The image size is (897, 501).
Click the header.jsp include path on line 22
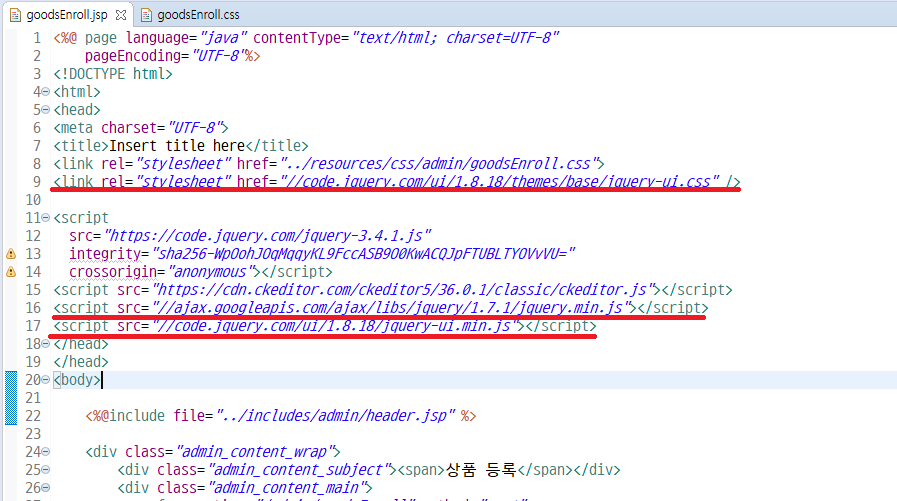tap(336, 416)
